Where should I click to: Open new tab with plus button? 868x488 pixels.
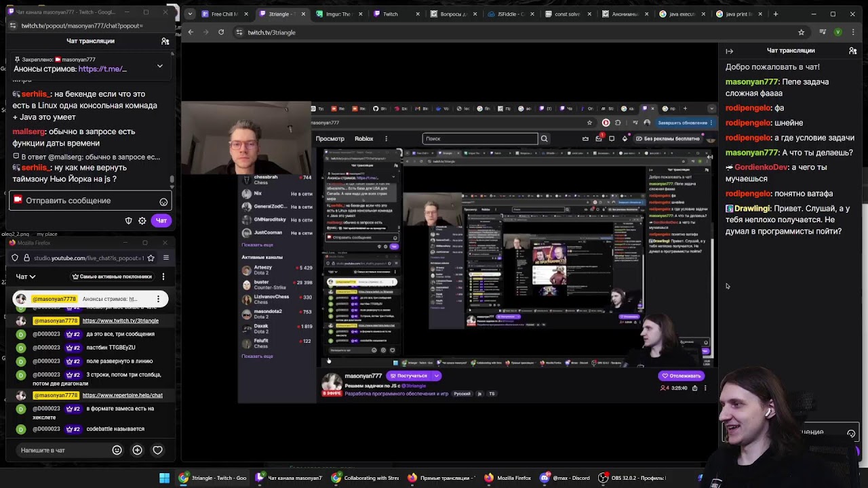pos(776,14)
